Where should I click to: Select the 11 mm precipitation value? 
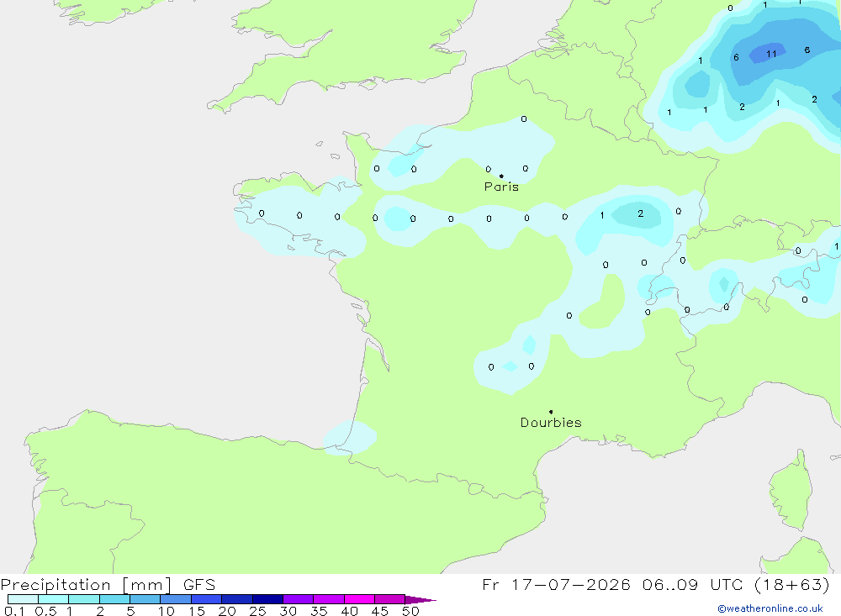coord(771,54)
